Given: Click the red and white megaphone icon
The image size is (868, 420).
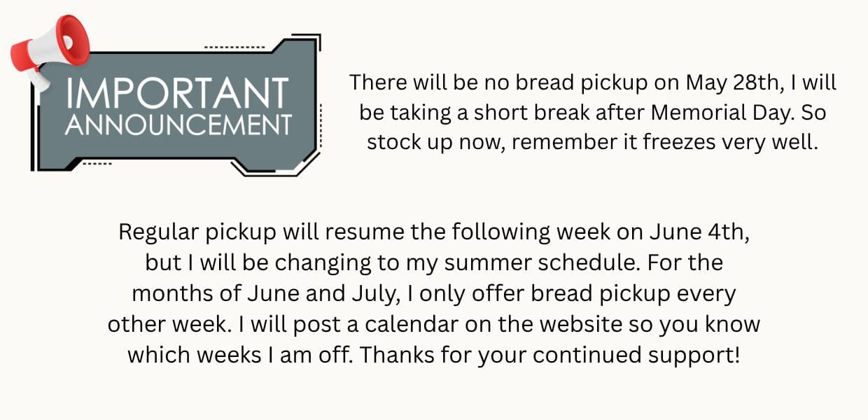Looking at the screenshot, I should coord(50,52).
